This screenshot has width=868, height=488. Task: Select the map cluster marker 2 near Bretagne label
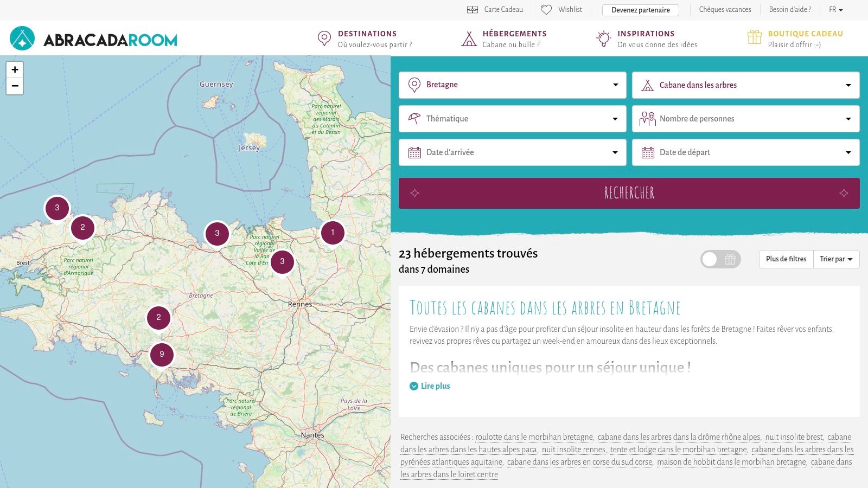pyautogui.click(x=158, y=318)
